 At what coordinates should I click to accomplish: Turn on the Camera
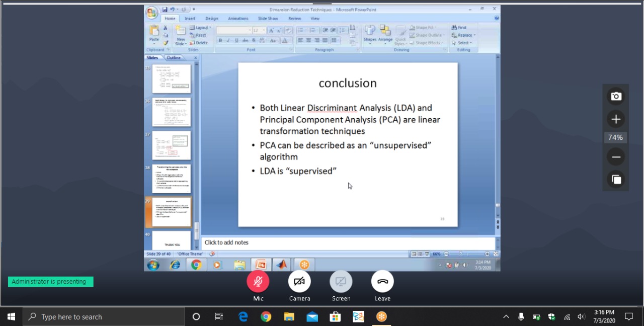[299, 281]
